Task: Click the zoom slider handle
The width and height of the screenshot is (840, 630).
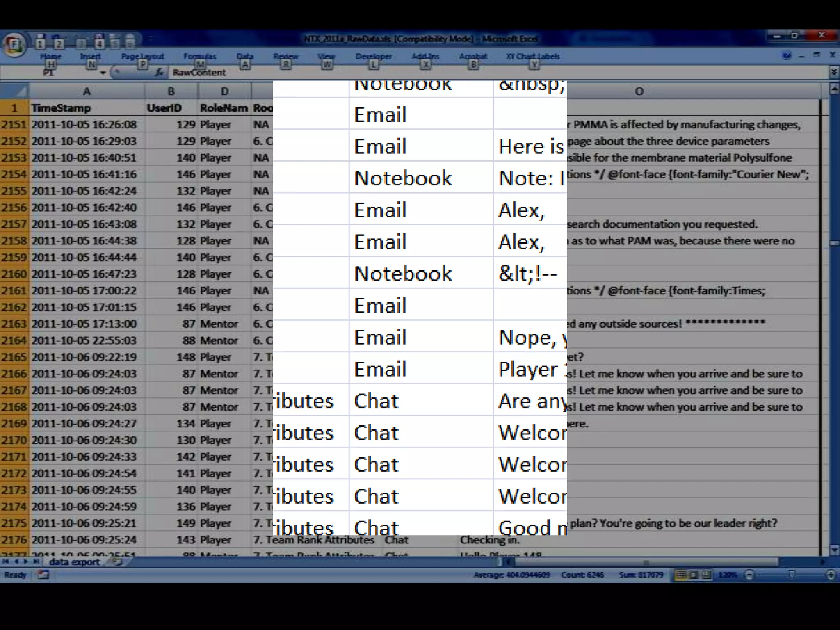Action: (792, 575)
